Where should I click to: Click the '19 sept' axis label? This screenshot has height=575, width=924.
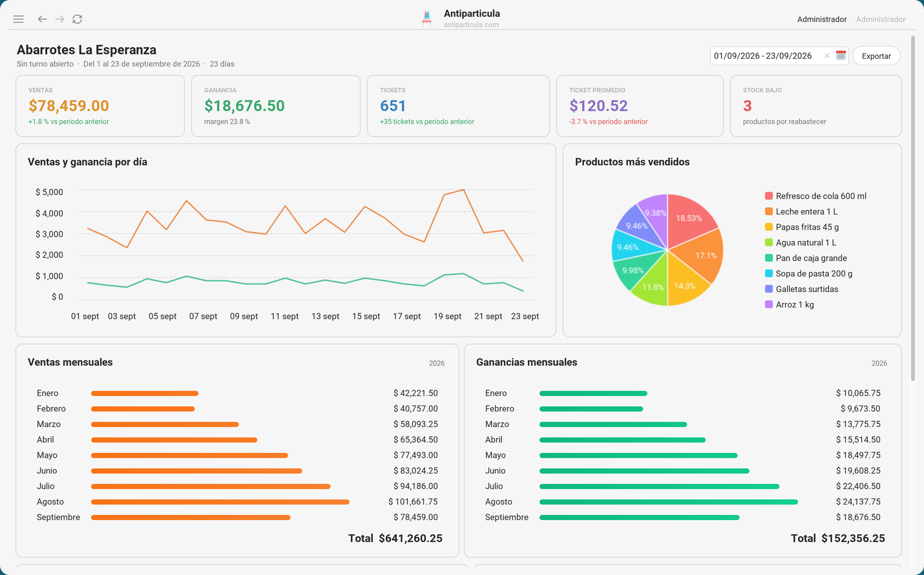447,317
